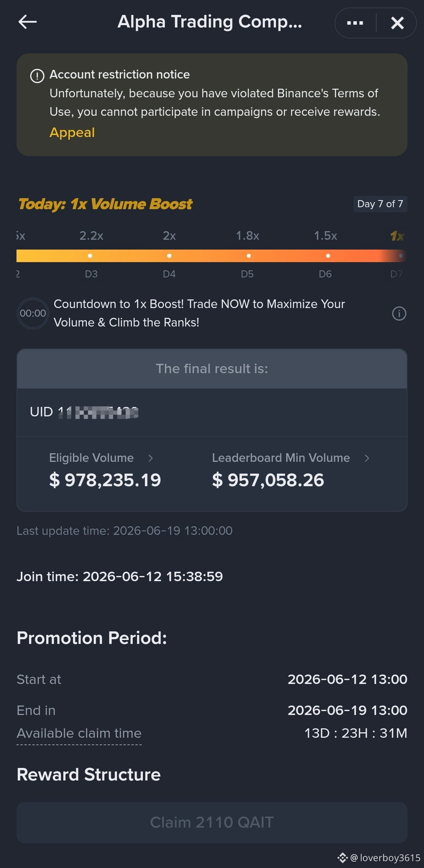
Task: Expand Leaderboard Min Volume chevron
Action: pyautogui.click(x=367, y=458)
